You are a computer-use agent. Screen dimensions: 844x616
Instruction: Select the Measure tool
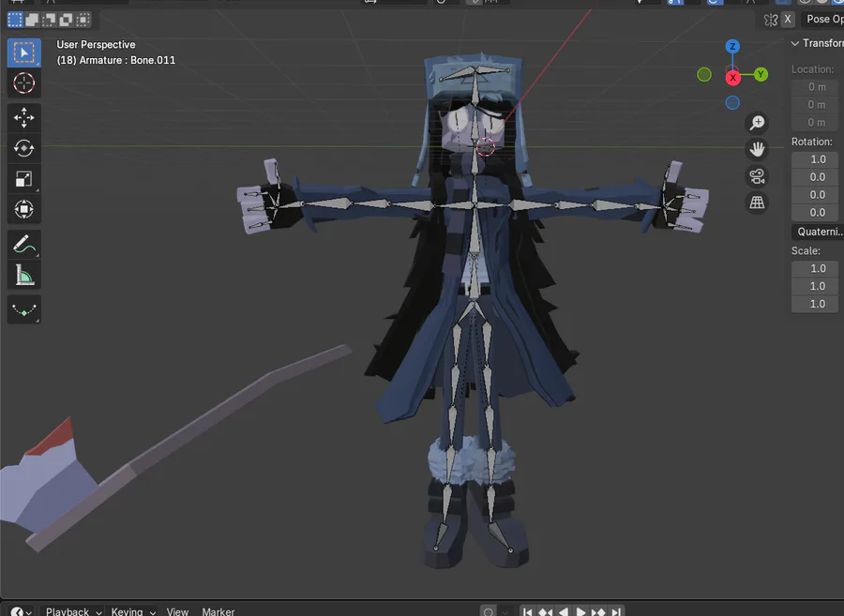[x=23, y=275]
